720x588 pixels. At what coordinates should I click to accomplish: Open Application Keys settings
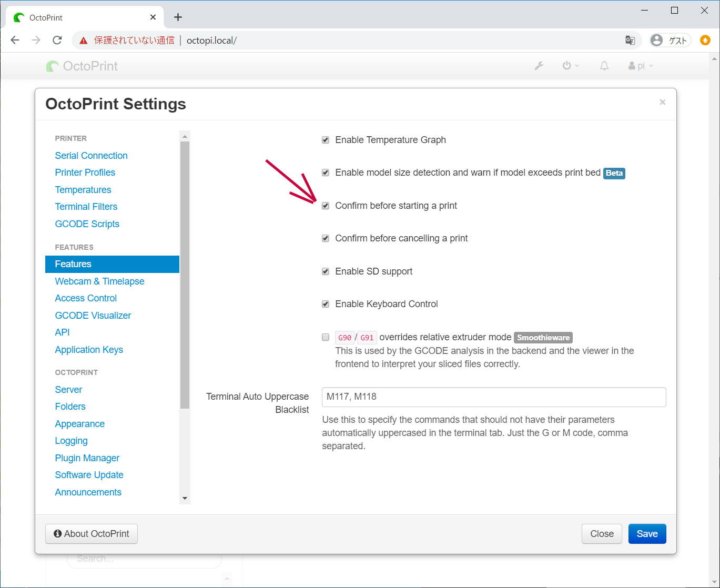(89, 350)
